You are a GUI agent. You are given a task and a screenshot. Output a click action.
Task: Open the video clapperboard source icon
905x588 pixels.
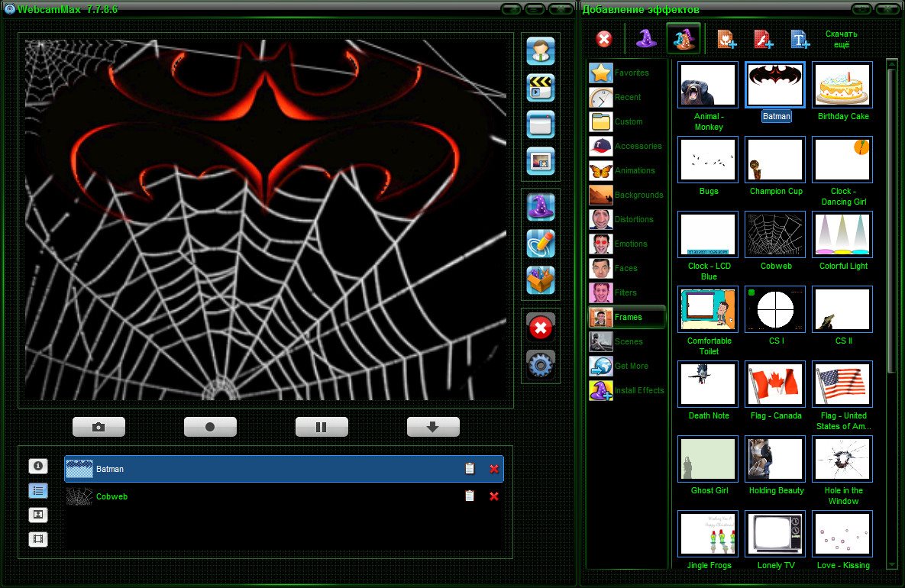540,87
